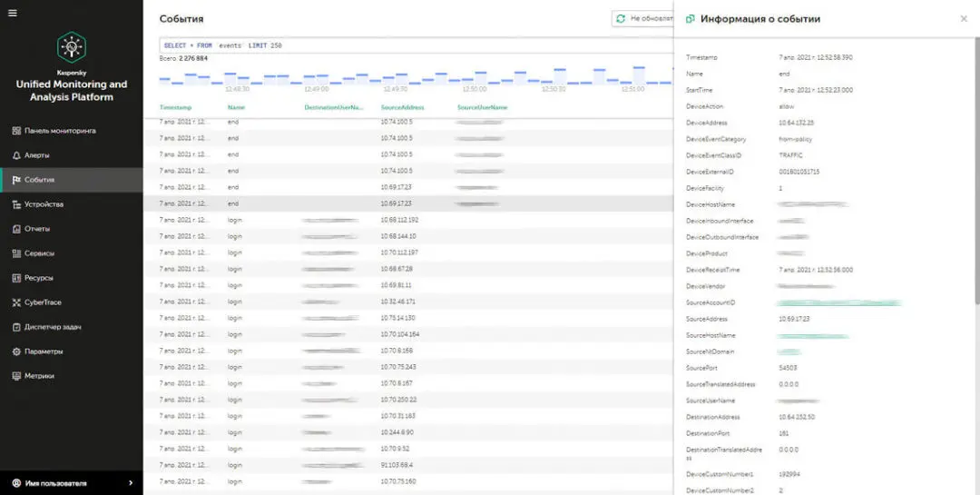Click DeviceExternalID value 001801051715
Viewport: 980px width, 495px height.
[x=799, y=172]
